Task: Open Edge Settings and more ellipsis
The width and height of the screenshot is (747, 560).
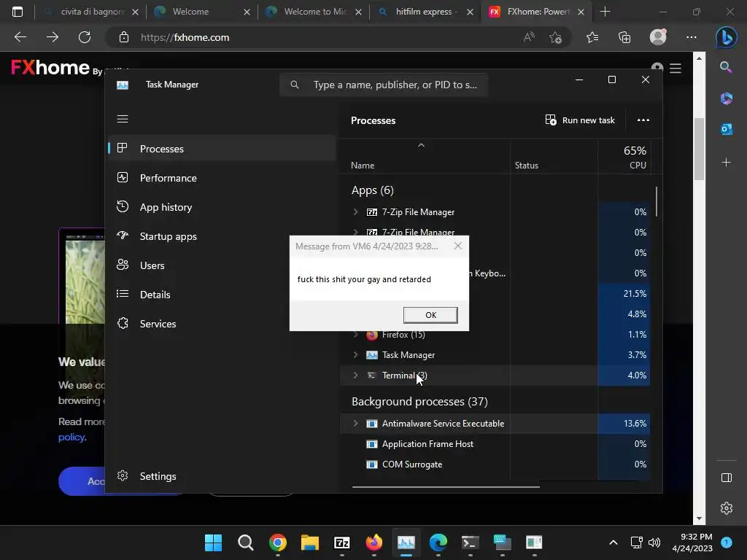Action: (692, 37)
